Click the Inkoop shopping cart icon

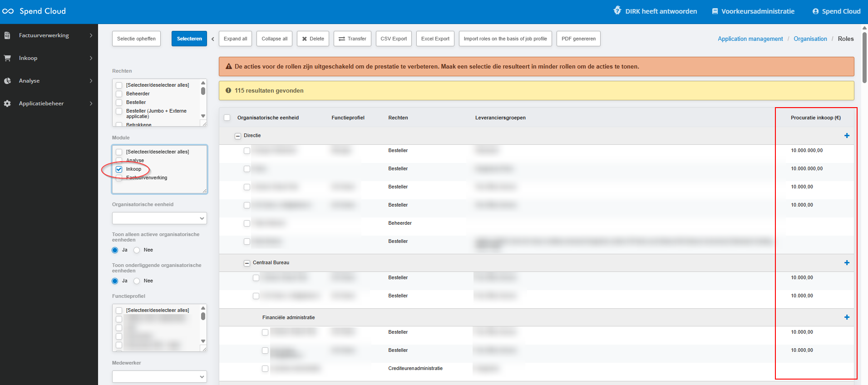click(7, 58)
